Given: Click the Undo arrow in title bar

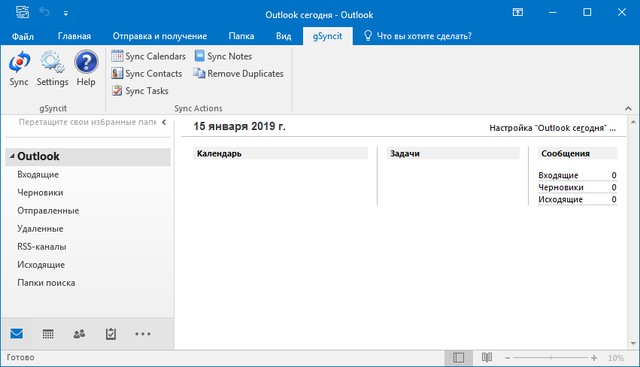Looking at the screenshot, I should pyautogui.click(x=44, y=13).
